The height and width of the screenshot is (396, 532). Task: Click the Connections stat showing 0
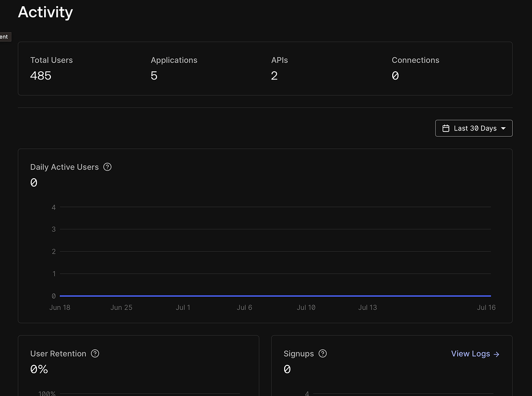415,68
